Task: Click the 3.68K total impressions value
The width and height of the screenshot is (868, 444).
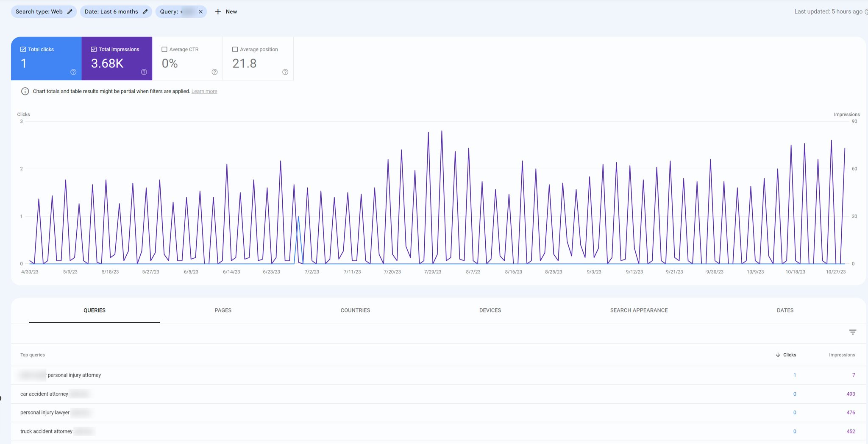Action: pos(107,64)
